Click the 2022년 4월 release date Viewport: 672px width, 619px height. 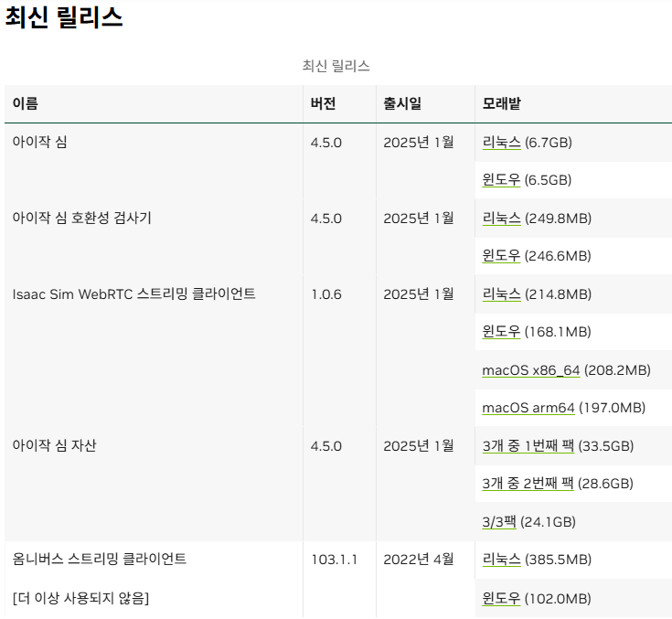(x=419, y=559)
